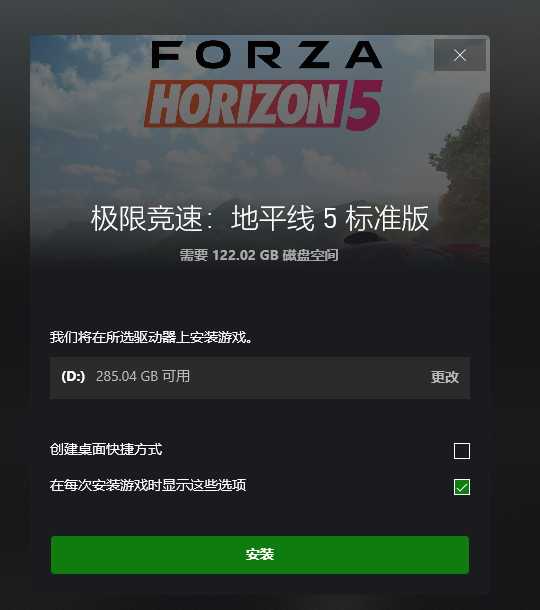Click 更改 to change the install drive

pos(445,377)
